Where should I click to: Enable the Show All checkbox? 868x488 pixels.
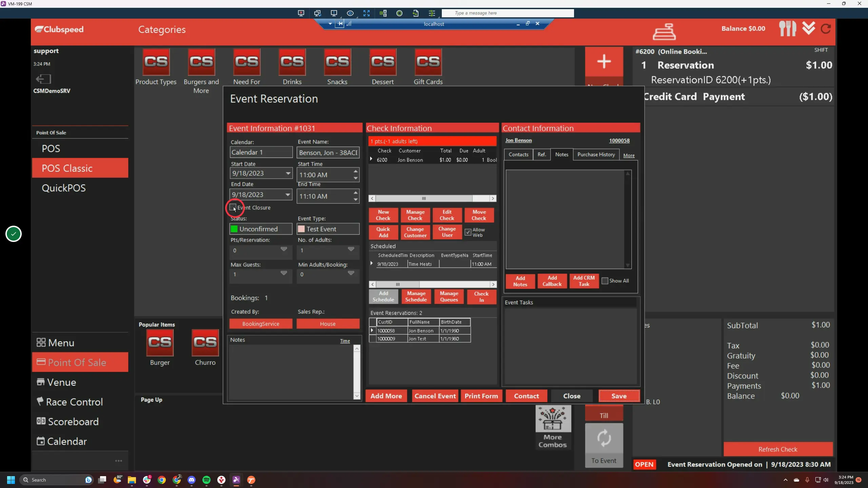point(605,281)
